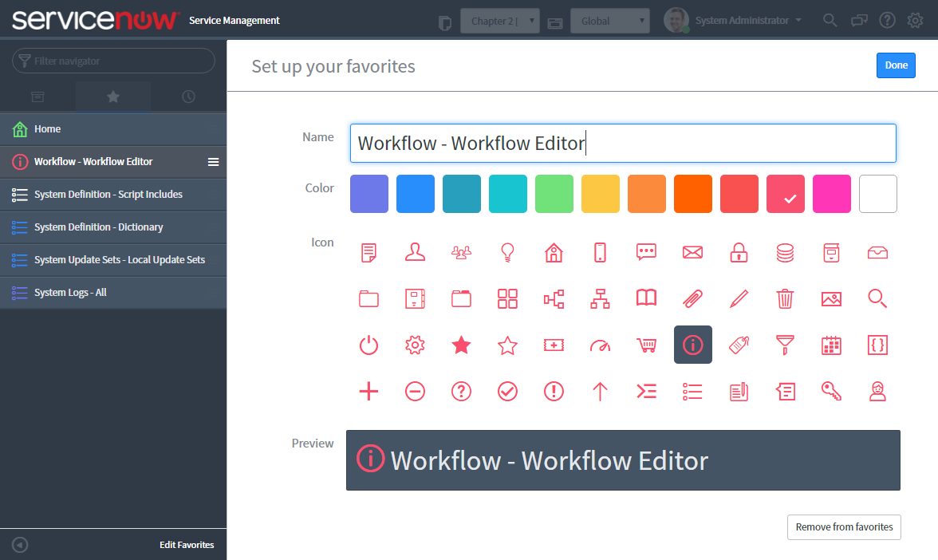Viewport: 938px width, 560px height.
Task: Click Remove from favorites button
Action: tap(844, 527)
